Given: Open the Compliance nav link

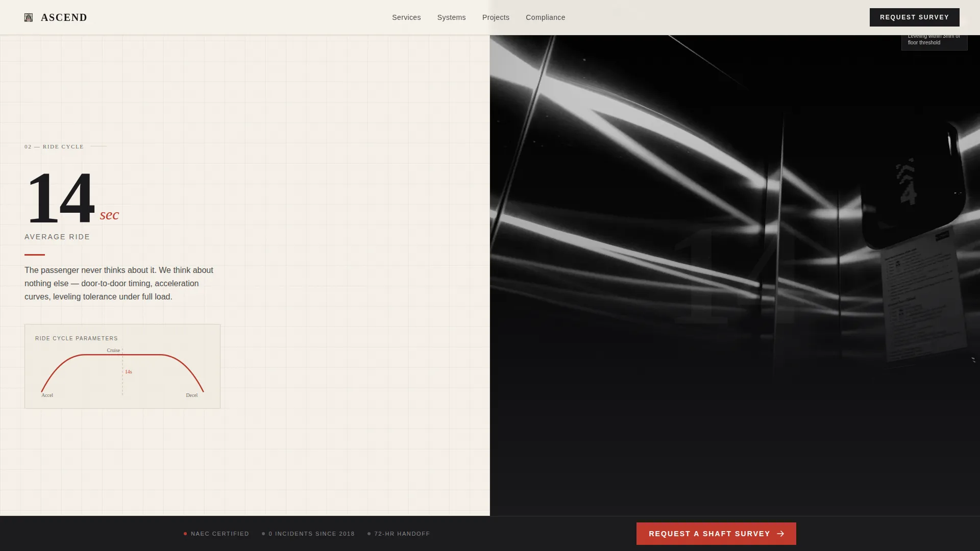Looking at the screenshot, I should coord(545,17).
